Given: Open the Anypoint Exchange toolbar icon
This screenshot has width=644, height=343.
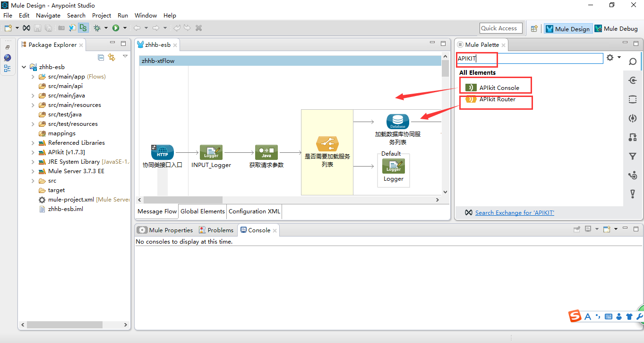Looking at the screenshot, I should pos(27,28).
